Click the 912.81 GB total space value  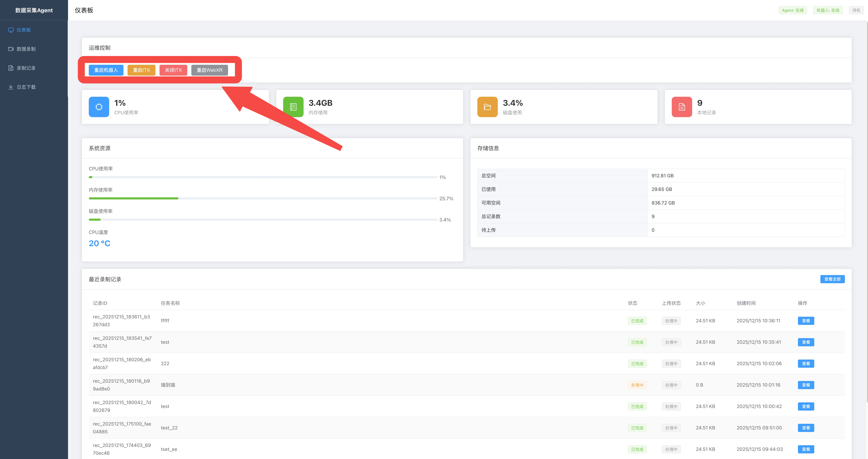pos(662,176)
